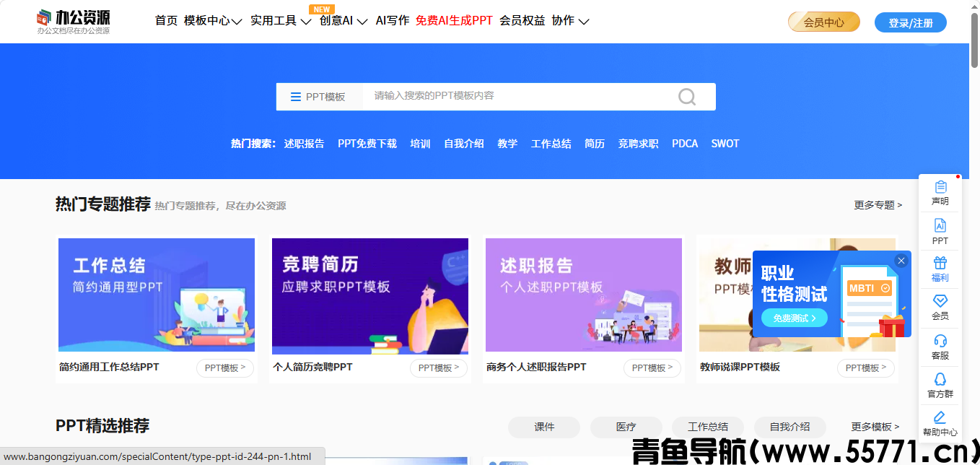980x465 pixels.
Task: Select hot search 自我介绍
Action: 464,144
